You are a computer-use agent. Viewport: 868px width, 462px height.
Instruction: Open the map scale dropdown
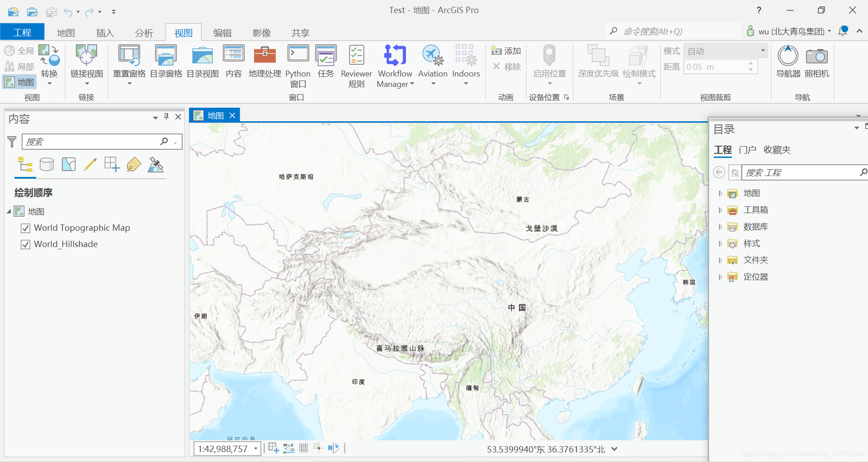pyautogui.click(x=256, y=449)
